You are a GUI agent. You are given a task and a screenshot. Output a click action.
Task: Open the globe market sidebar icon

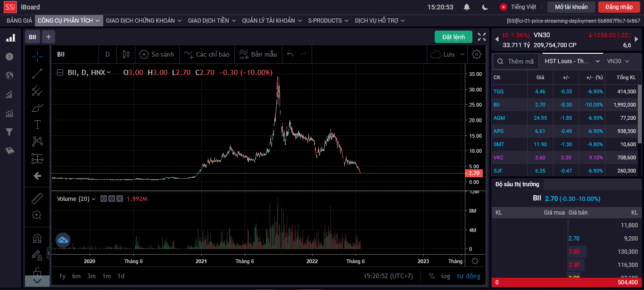click(9, 75)
